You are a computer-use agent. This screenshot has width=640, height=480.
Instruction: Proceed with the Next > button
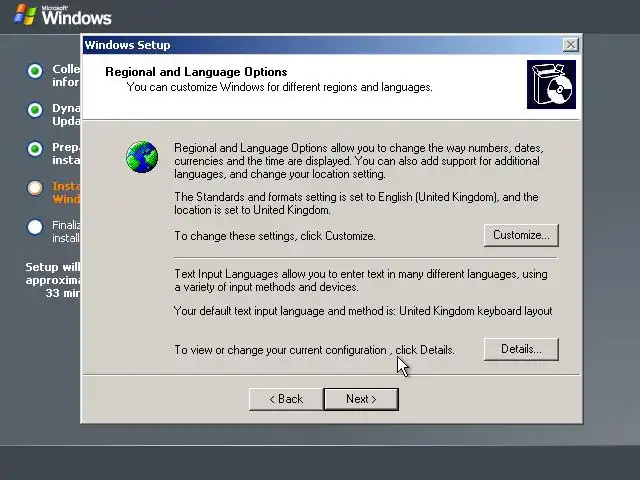[x=361, y=399]
